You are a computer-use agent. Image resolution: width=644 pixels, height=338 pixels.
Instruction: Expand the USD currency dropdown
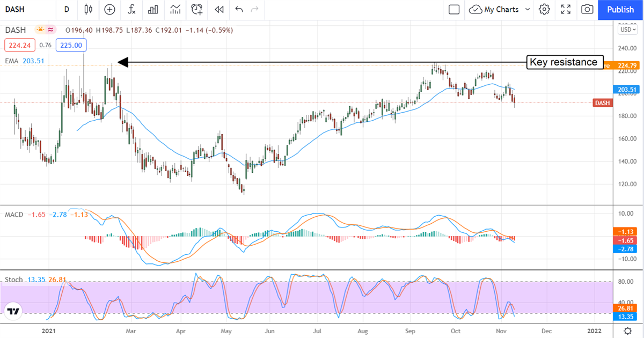(x=626, y=30)
